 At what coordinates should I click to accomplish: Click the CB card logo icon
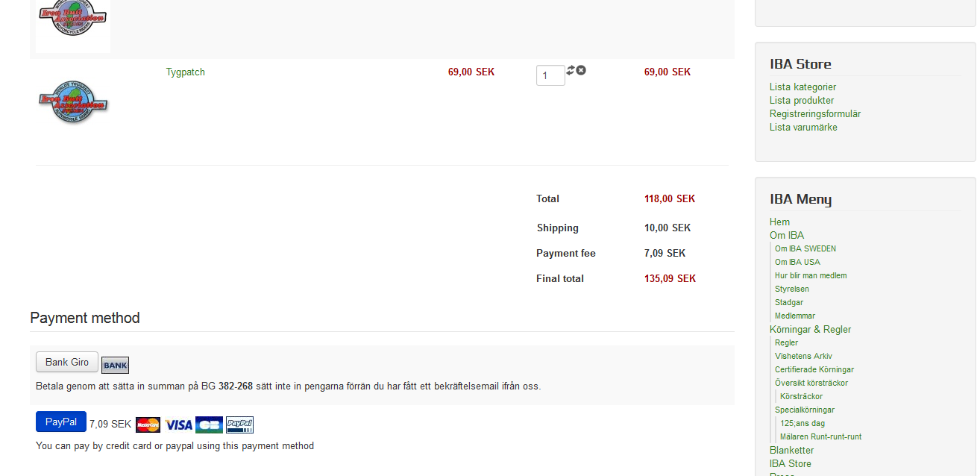coord(210,425)
